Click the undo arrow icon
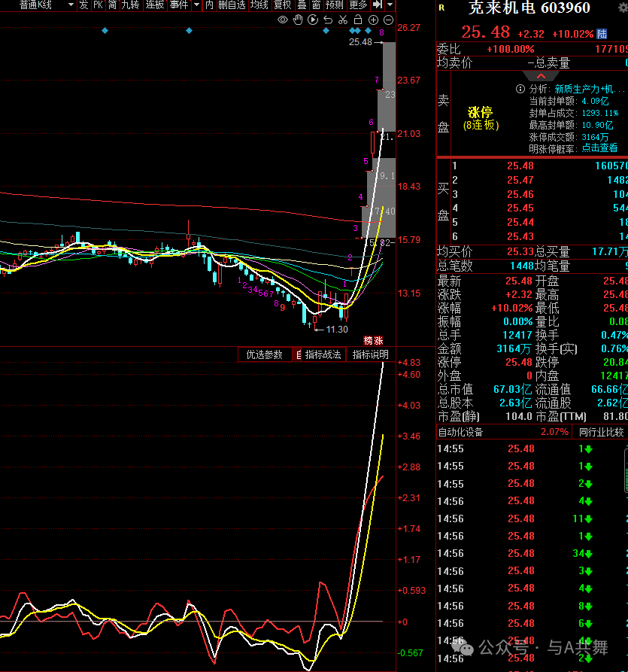The width and height of the screenshot is (628, 672). tap(328, 20)
